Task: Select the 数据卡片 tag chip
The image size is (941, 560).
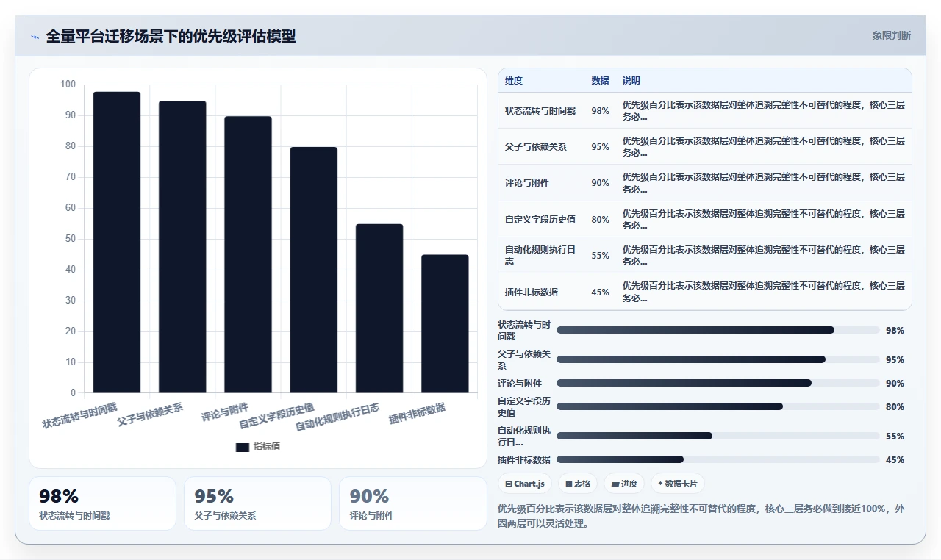Action: (x=678, y=484)
